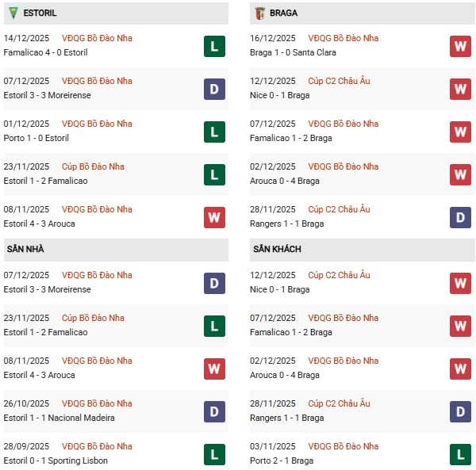Open the ESTORIL section header

pos(40,13)
